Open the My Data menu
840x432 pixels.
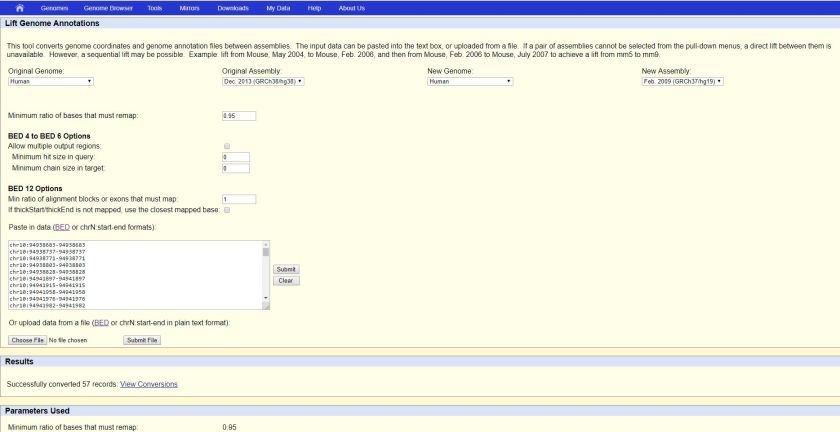pyautogui.click(x=279, y=7)
